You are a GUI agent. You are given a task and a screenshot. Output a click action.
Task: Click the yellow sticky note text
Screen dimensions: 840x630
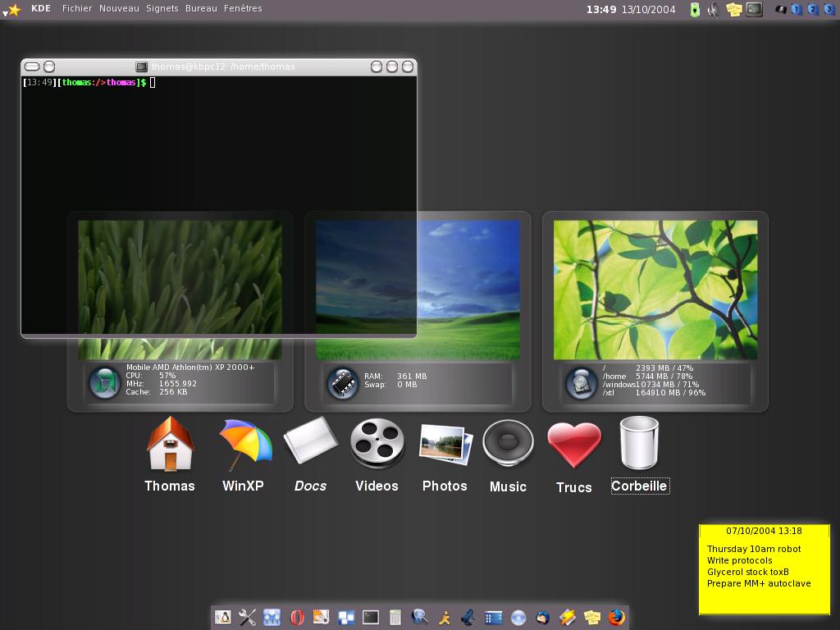(x=759, y=566)
